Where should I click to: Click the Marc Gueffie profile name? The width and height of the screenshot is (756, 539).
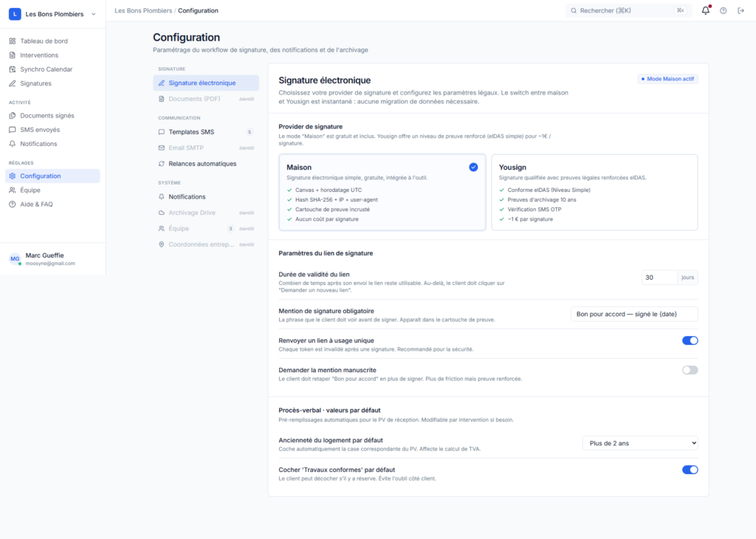tap(44, 255)
